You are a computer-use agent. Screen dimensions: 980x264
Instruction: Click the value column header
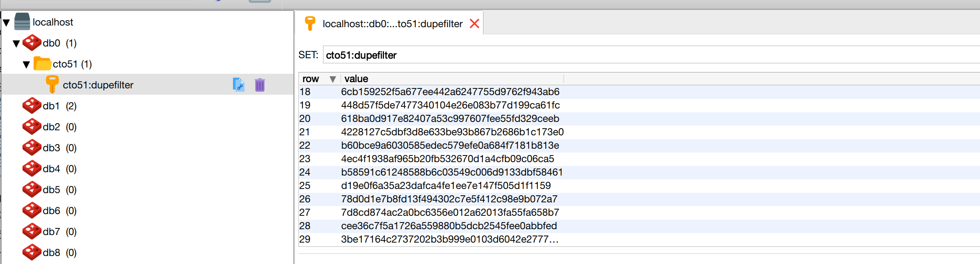[356, 79]
